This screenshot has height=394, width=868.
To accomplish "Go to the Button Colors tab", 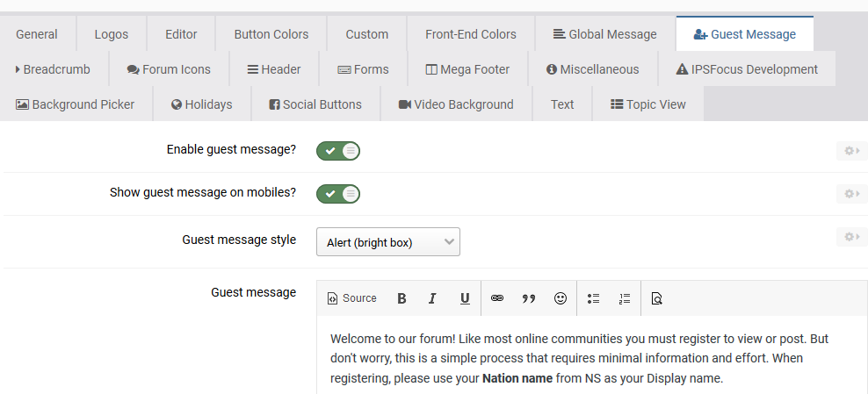I will [271, 34].
